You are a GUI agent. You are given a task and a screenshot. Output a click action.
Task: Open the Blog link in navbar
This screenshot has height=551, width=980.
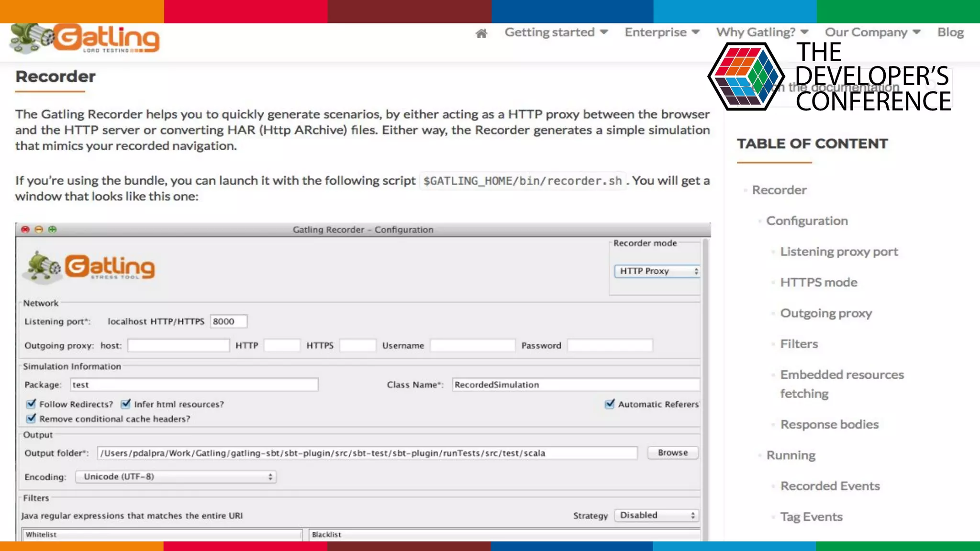click(x=950, y=32)
